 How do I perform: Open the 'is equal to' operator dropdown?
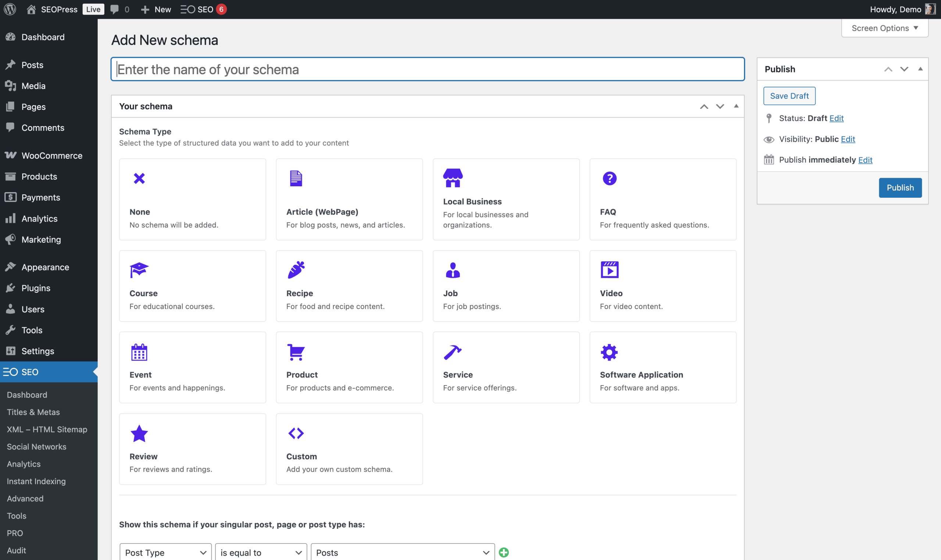click(261, 552)
